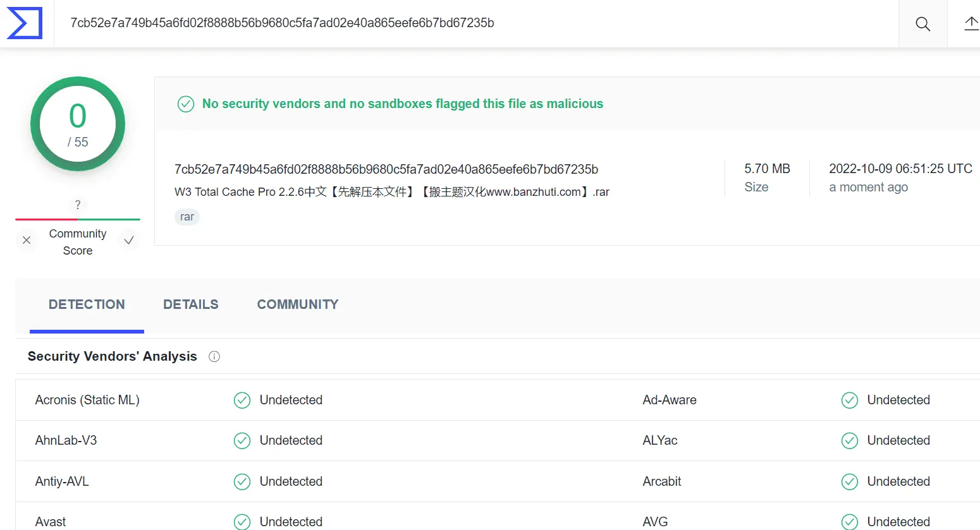Click the Community Score label
Image resolution: width=980 pixels, height=530 pixels.
pyautogui.click(x=78, y=242)
